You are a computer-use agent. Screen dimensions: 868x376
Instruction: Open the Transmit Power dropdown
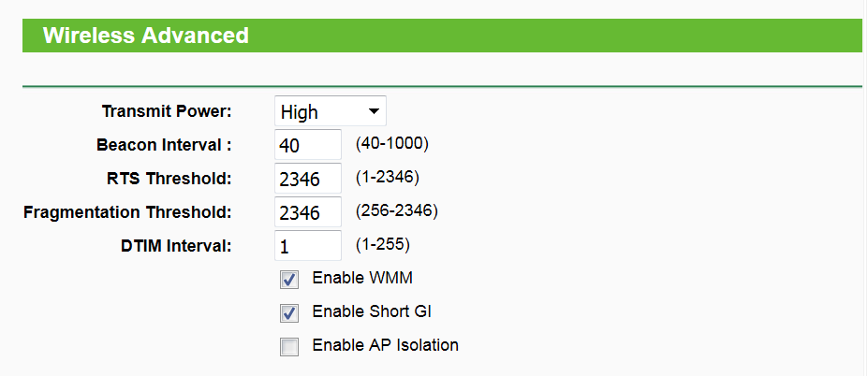[330, 111]
